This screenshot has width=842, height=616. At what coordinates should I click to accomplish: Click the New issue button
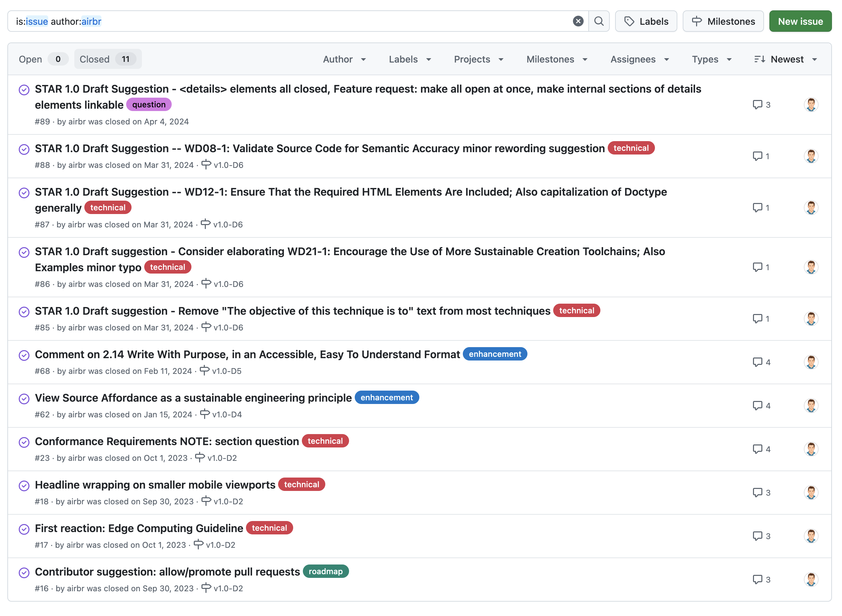800,21
